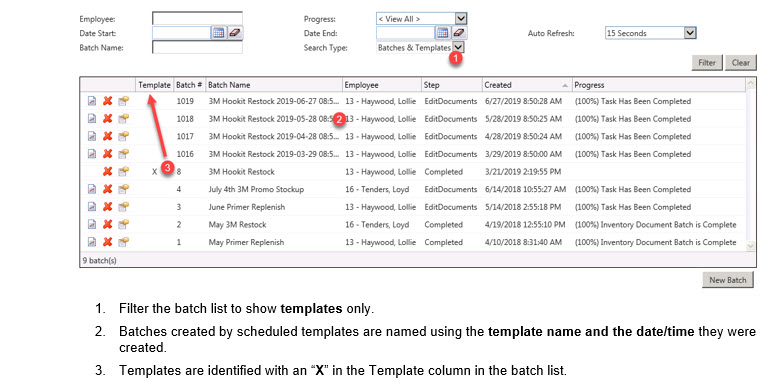The image size is (782, 391).
Task: Click 'Completed' step in May Primer Replenish row
Action: pyautogui.click(x=443, y=242)
